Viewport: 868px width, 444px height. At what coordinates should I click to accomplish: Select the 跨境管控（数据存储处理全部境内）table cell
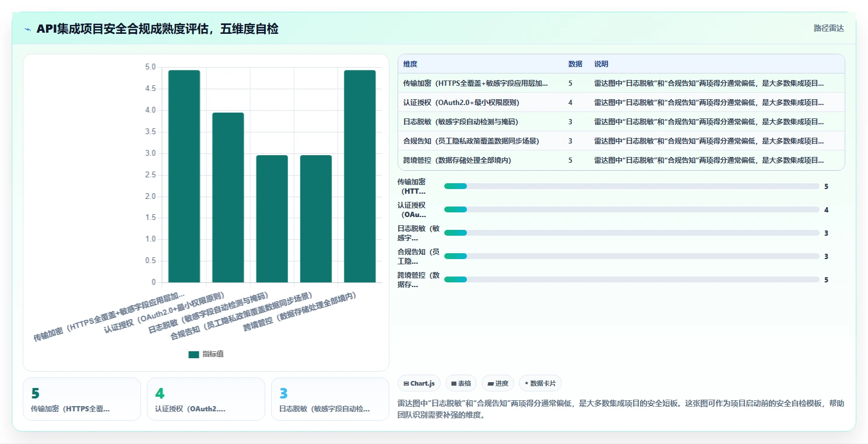[457, 160]
